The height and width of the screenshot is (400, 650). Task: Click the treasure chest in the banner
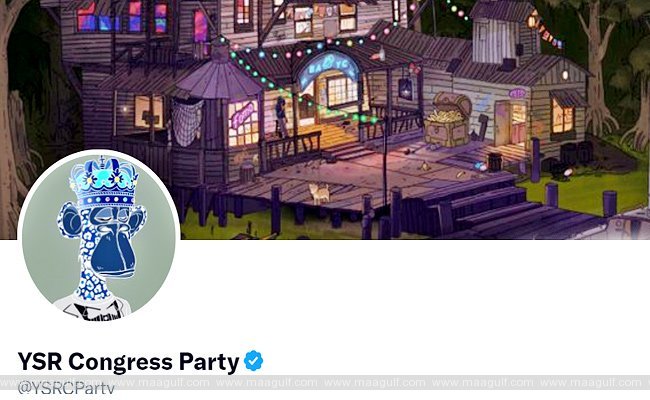(x=447, y=119)
